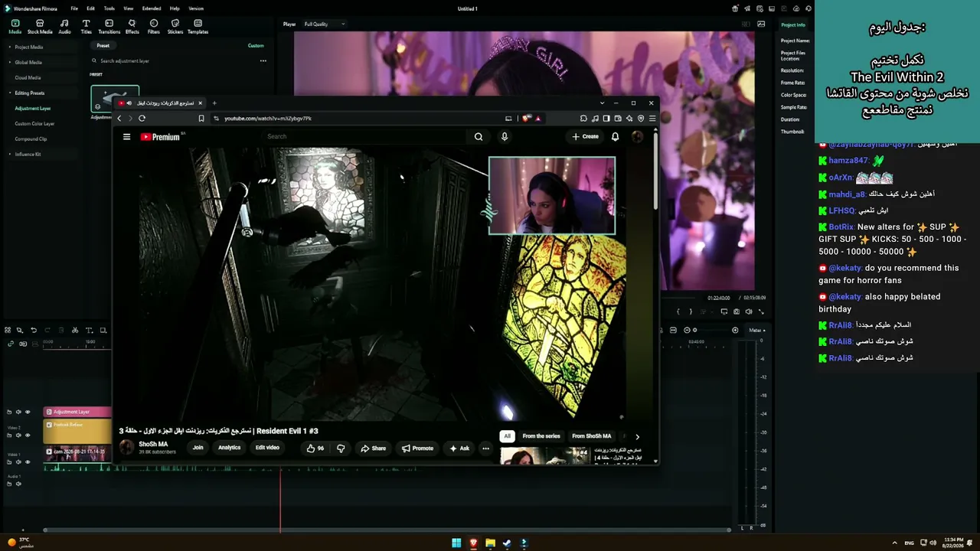Open more options beside adjustment layer search

[263, 61]
